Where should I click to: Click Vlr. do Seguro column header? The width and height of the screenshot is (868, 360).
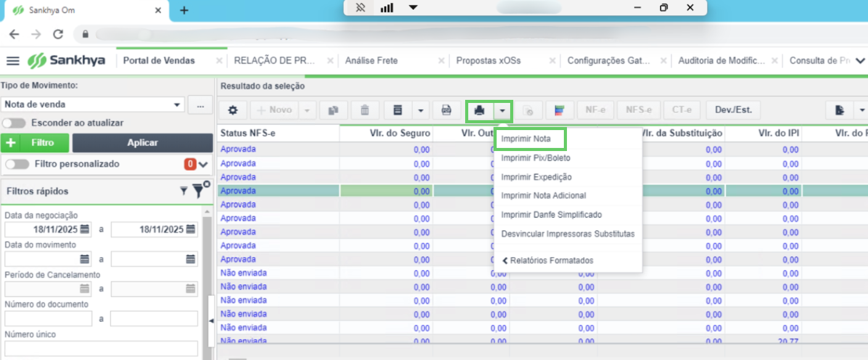[x=386, y=133]
